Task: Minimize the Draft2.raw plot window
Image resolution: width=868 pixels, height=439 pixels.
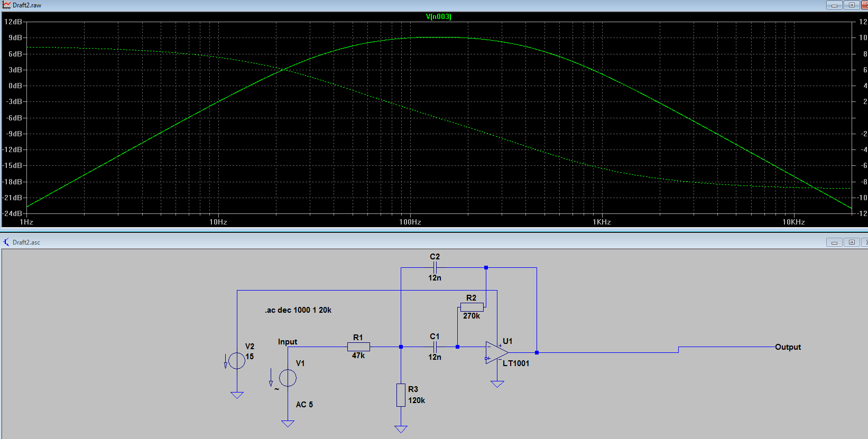Action: pos(834,5)
